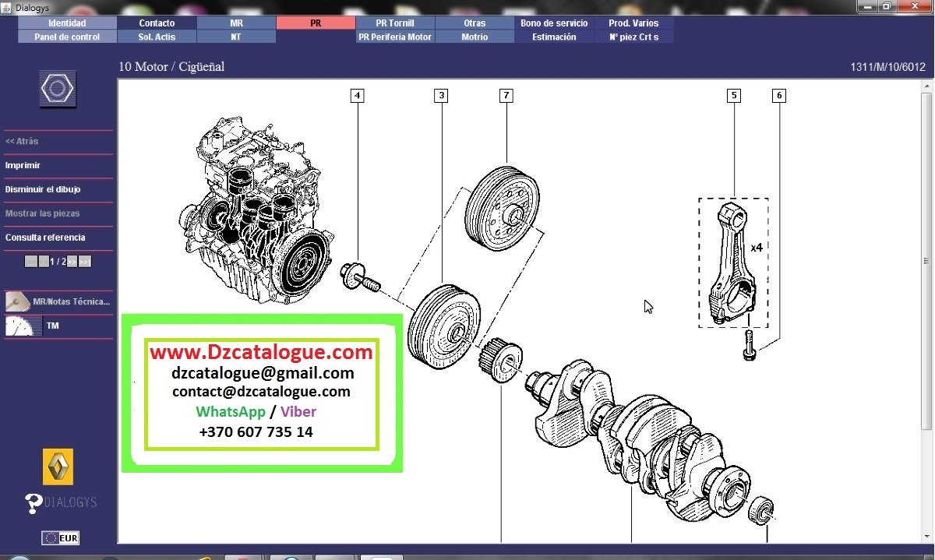The image size is (935, 560).
Task: Click the hexagonal nut icon in sidebar
Action: (x=58, y=89)
